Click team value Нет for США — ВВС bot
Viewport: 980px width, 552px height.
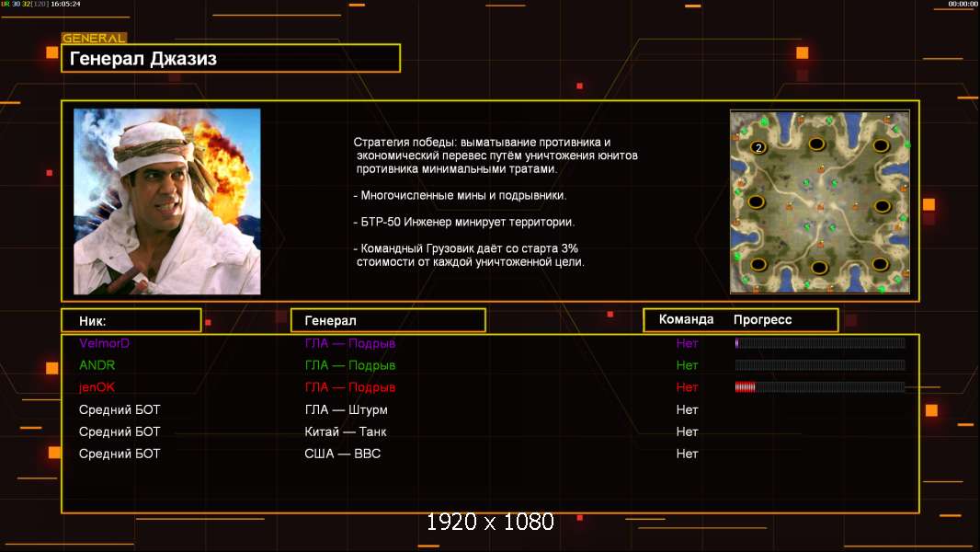tap(687, 454)
